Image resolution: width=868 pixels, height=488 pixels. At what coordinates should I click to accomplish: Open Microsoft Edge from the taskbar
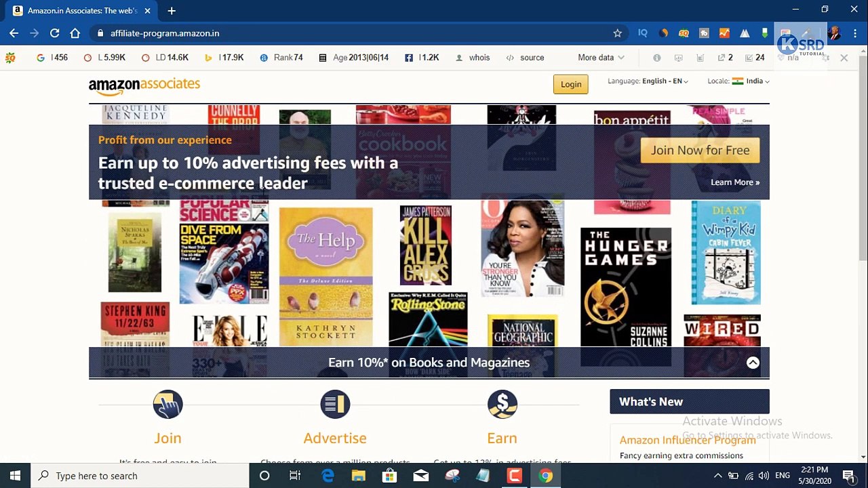(x=328, y=476)
